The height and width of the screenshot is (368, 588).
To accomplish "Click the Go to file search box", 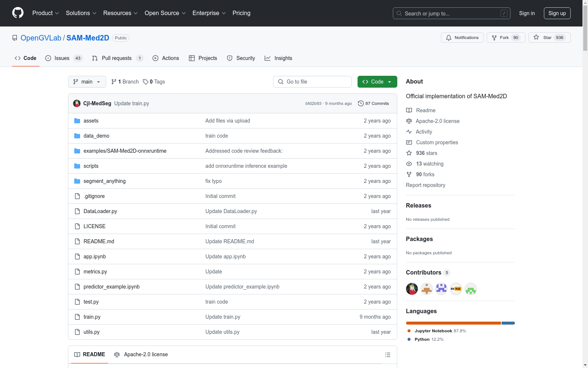I will click(312, 82).
